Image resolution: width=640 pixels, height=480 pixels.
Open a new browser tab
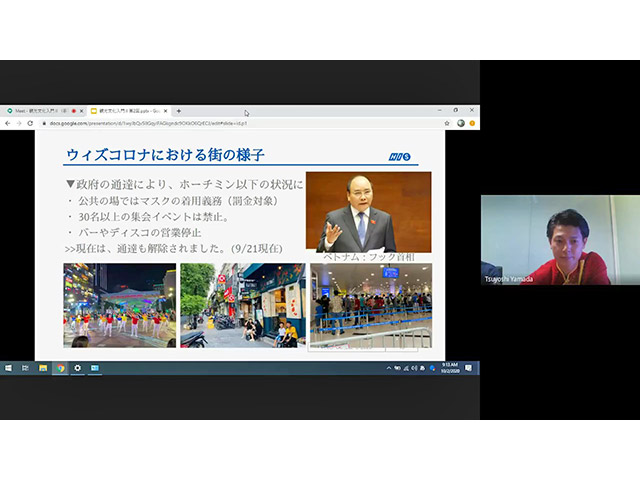[x=178, y=110]
